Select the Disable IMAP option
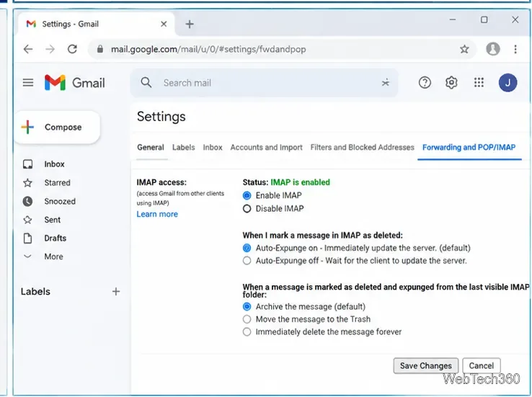This screenshot has width=532, height=397. click(x=247, y=209)
